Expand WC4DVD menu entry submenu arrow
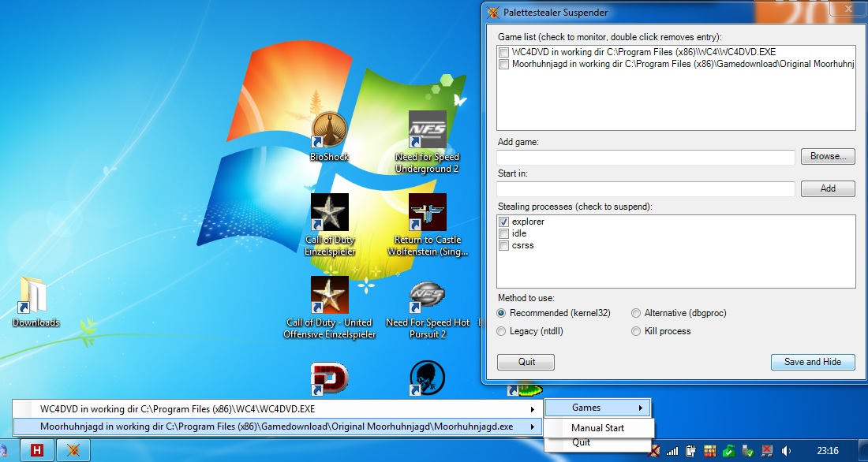 click(533, 410)
